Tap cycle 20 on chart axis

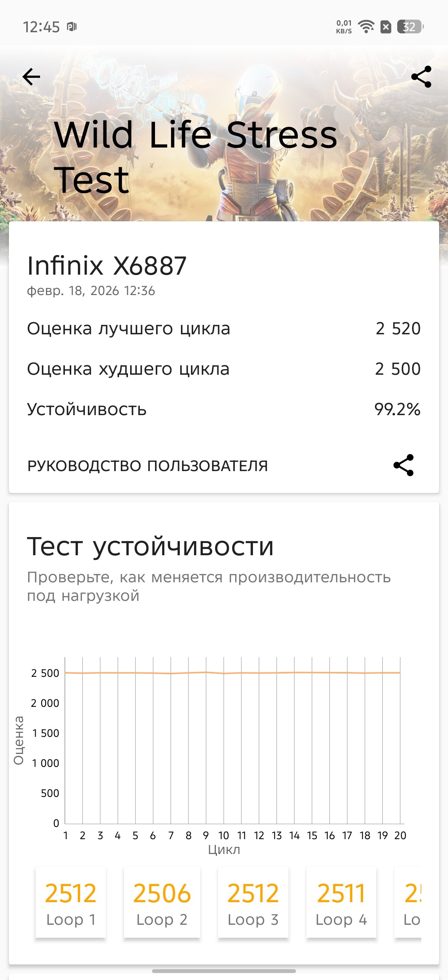(400, 835)
